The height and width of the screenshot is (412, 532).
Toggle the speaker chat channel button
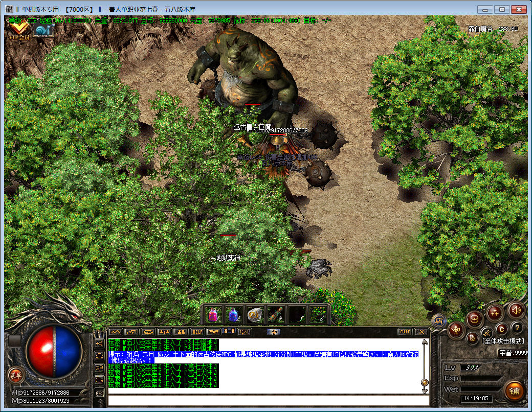99,343
